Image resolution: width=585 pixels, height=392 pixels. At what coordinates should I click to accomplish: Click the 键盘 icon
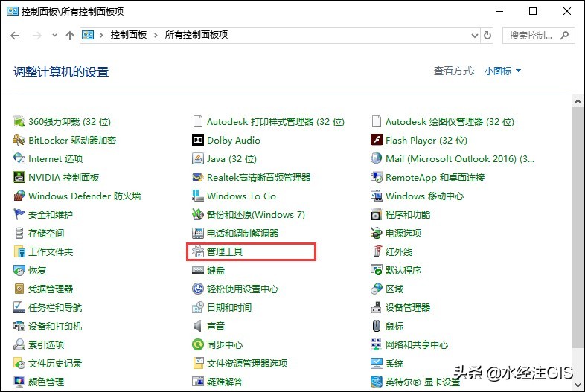pos(198,271)
